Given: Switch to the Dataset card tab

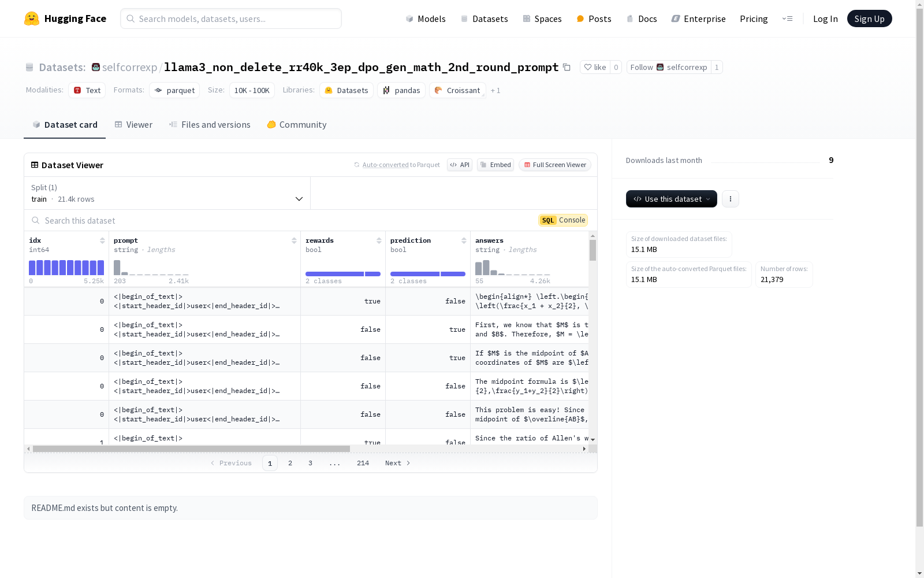Looking at the screenshot, I should pos(65,125).
